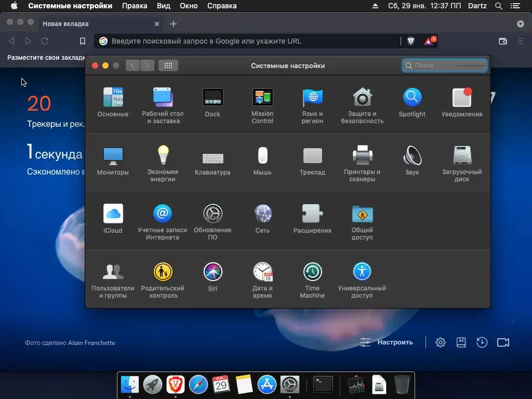The width and height of the screenshot is (532, 399).
Task: Open Notification Center in menu bar
Action: (515, 6)
